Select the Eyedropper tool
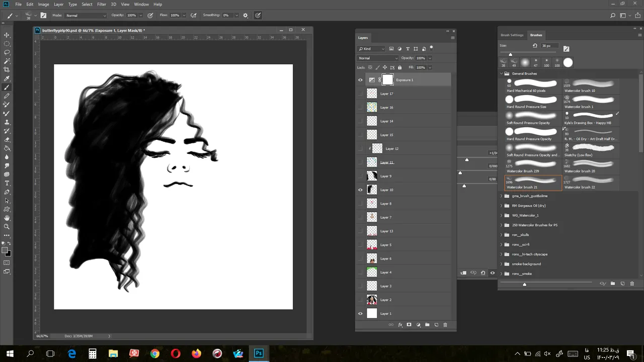The width and height of the screenshot is (644, 362). click(7, 78)
